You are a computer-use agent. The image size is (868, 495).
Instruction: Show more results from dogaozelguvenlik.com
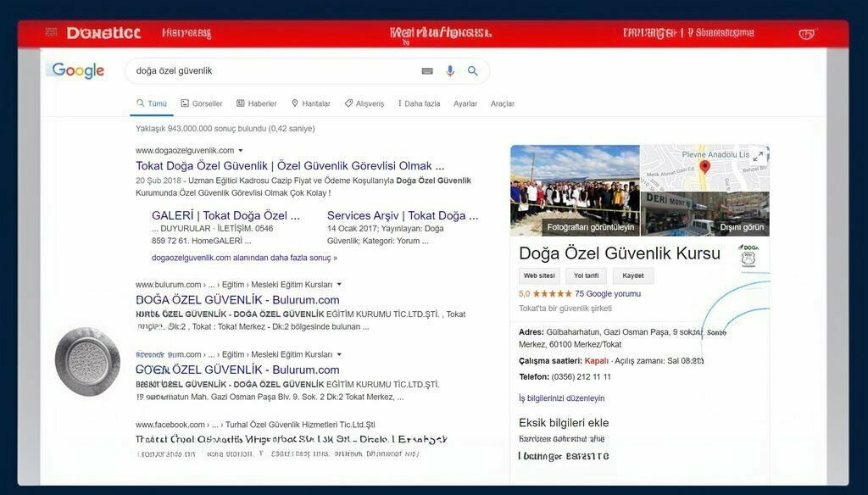244,258
